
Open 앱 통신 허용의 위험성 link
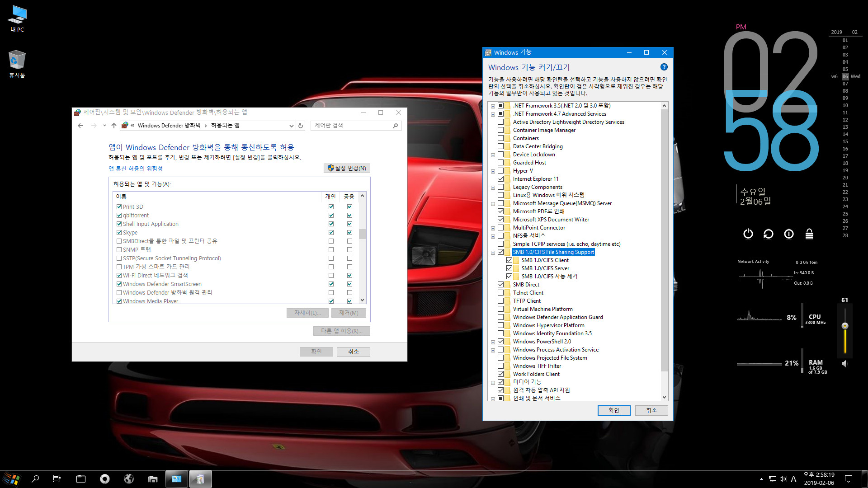[136, 169]
